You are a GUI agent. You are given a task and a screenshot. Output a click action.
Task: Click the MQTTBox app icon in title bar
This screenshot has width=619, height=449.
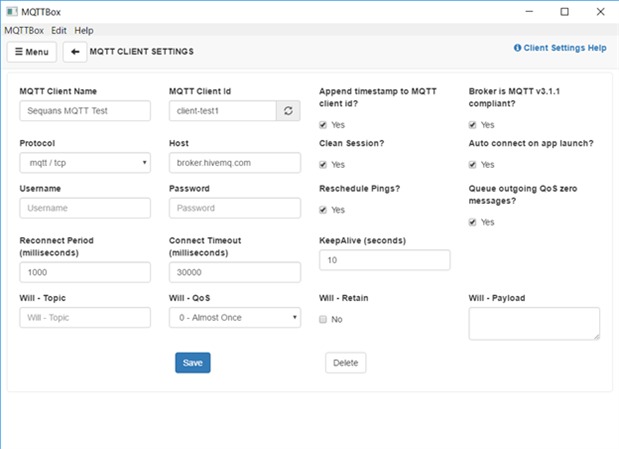pyautogui.click(x=11, y=12)
